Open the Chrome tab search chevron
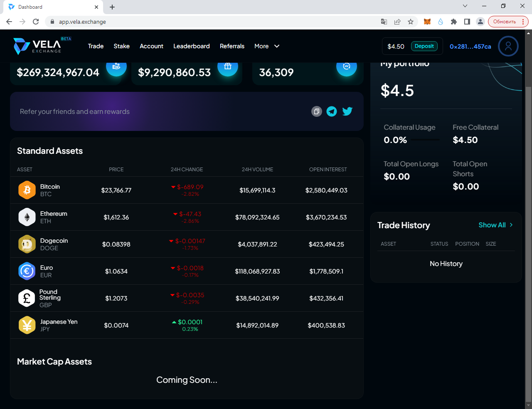 [465, 6]
